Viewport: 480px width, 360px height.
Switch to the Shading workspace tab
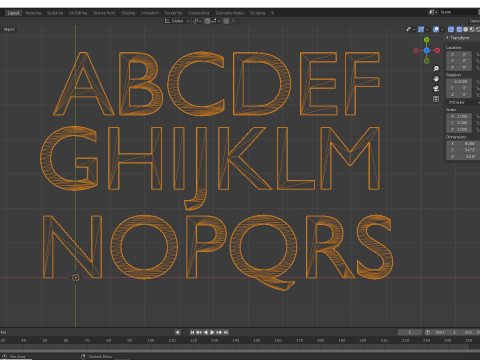tap(128, 13)
